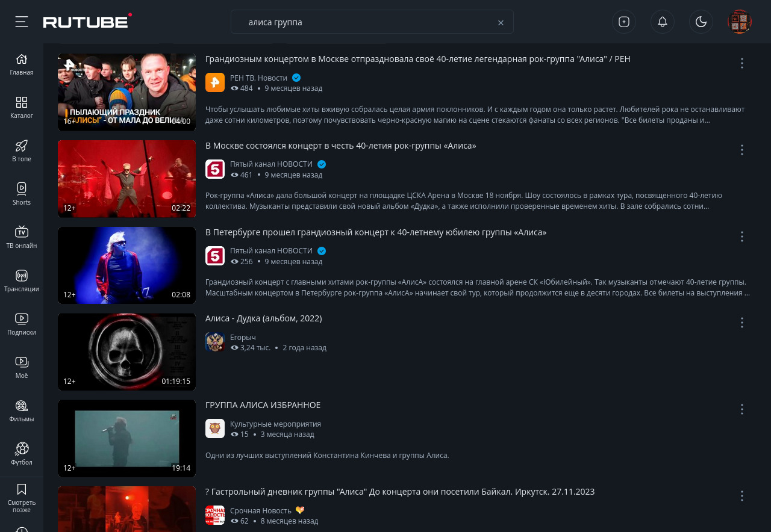This screenshot has width=771, height=532.
Task: Open Смотреть позже list
Action: click(22, 498)
